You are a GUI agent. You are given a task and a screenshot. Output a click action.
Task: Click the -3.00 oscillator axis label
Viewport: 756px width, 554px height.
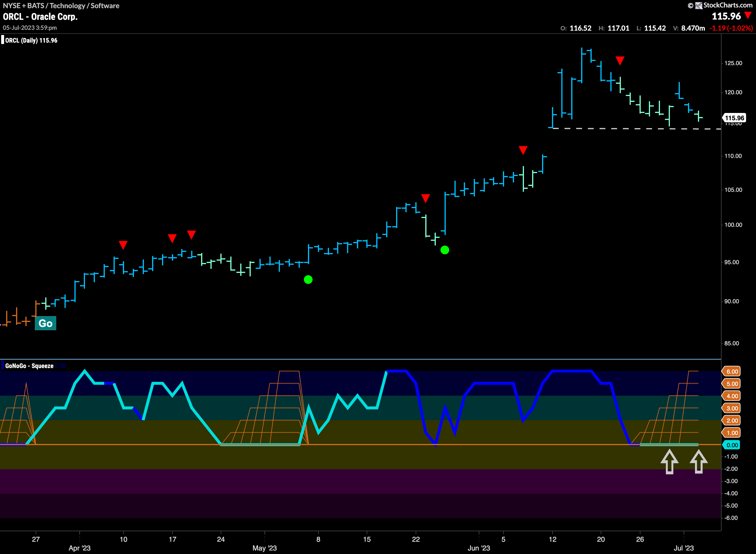coord(731,481)
